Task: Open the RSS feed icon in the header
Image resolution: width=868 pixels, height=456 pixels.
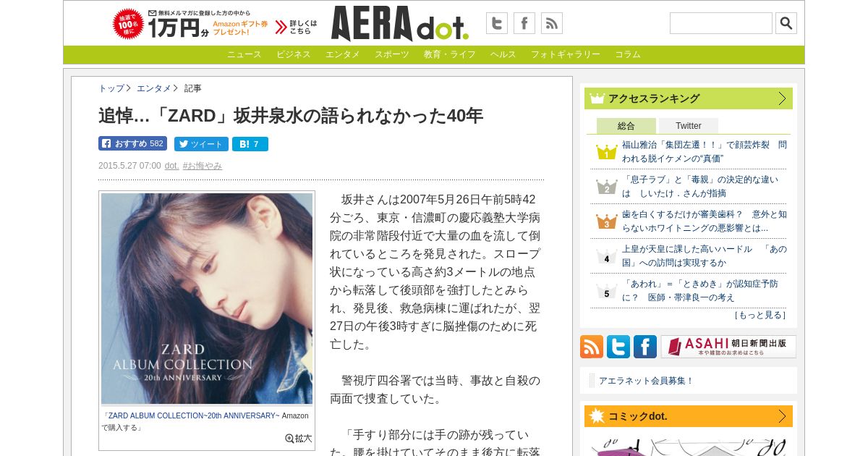Action: (552, 23)
